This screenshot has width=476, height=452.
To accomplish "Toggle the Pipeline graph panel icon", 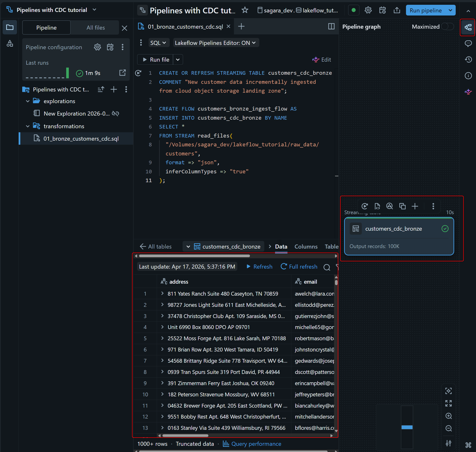I will click(x=468, y=27).
